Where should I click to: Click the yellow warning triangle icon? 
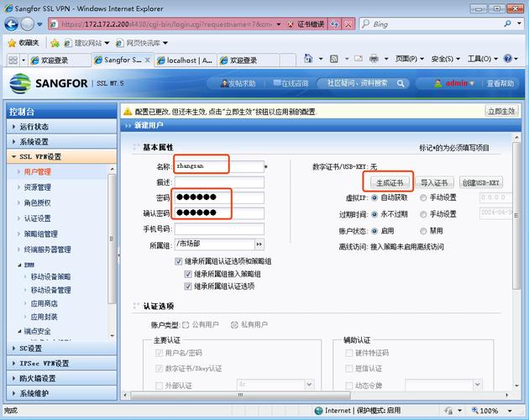[128, 112]
